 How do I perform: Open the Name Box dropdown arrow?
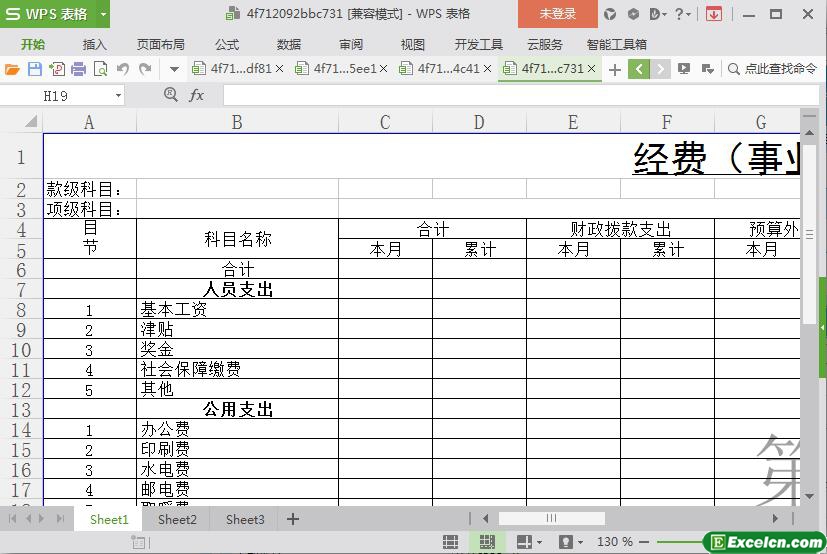[118, 95]
